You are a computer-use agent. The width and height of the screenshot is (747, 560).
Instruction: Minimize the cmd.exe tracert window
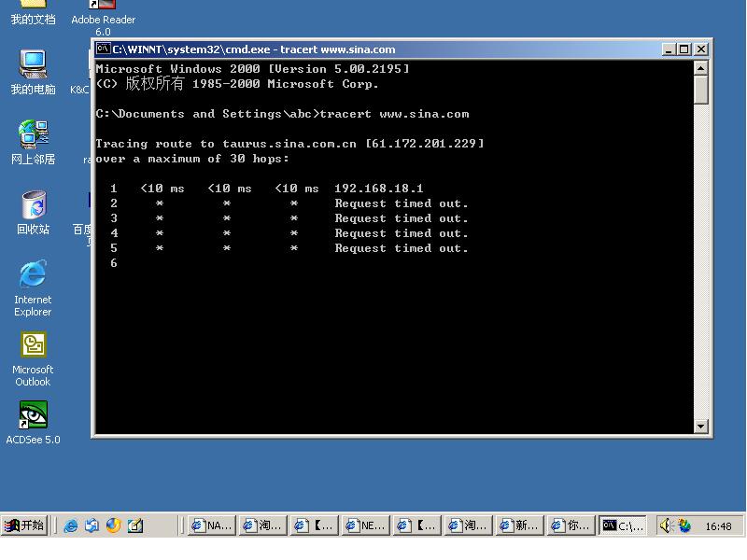pyautogui.click(x=669, y=49)
